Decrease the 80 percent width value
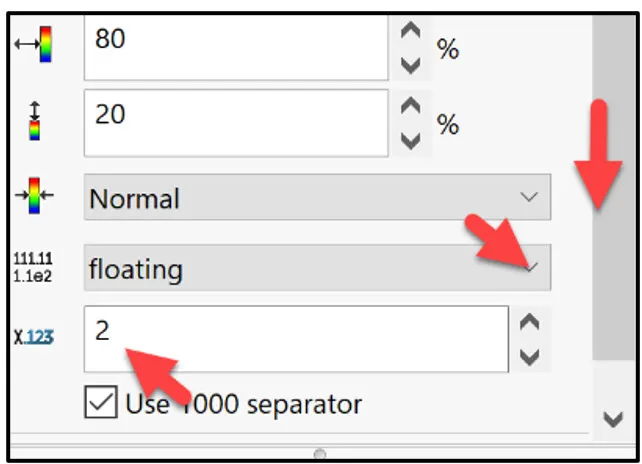Screen dimensions: 642x464 pyautogui.click(x=411, y=66)
